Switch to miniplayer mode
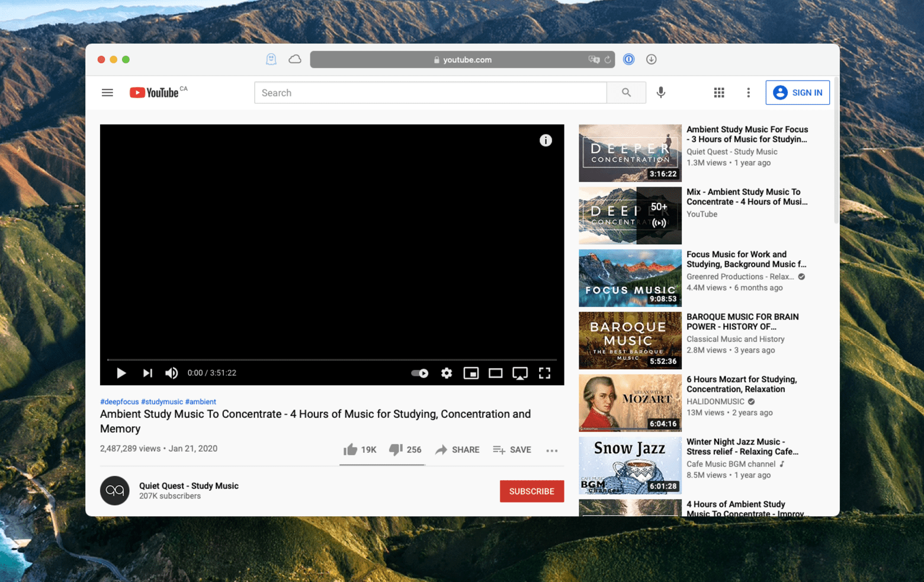The width and height of the screenshot is (924, 582). [471, 373]
